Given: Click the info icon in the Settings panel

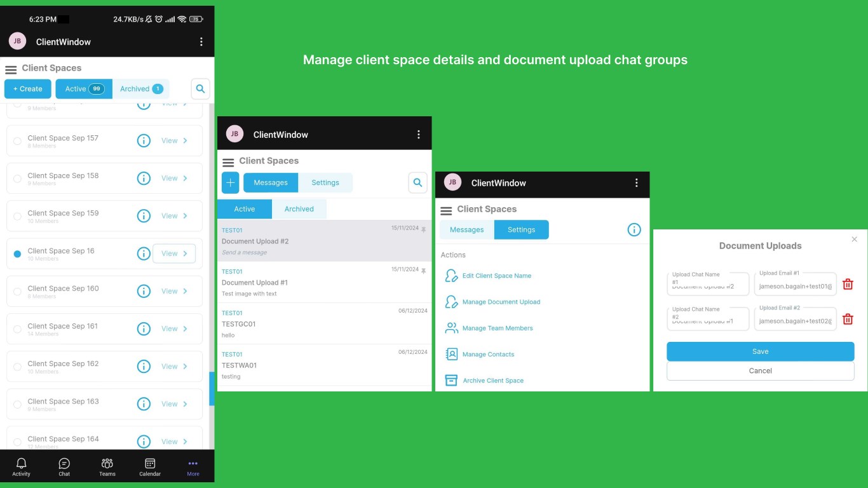Looking at the screenshot, I should (x=634, y=230).
